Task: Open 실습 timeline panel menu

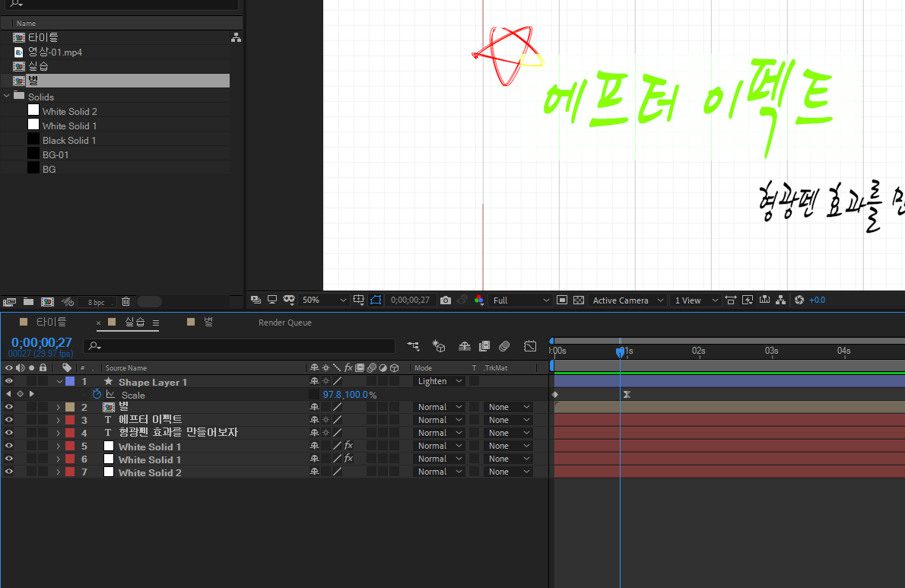Action: tap(156, 323)
